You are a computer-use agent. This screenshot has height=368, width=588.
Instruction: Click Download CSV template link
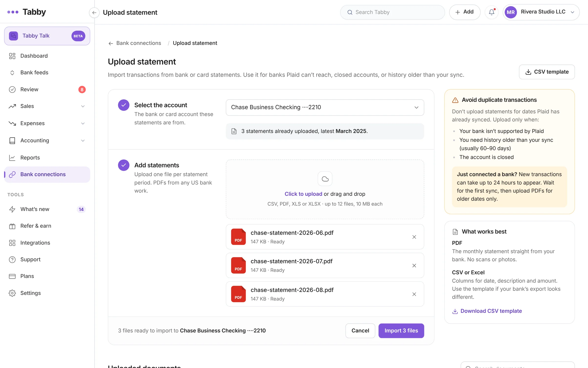[x=487, y=311]
